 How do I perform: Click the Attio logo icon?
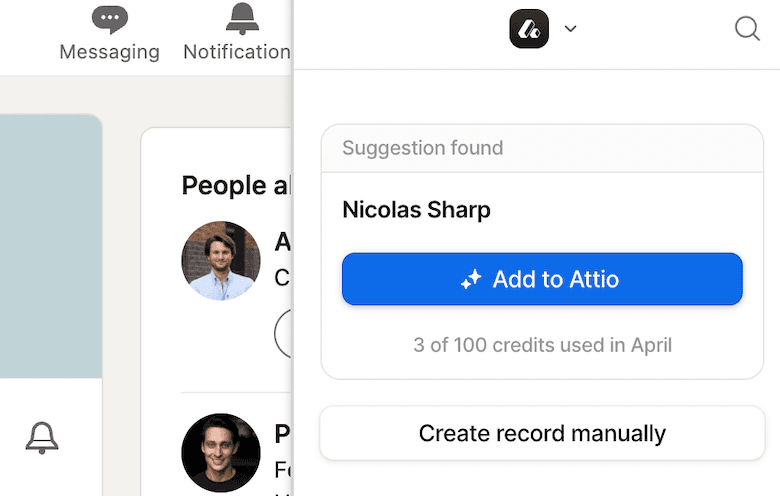pyautogui.click(x=529, y=29)
